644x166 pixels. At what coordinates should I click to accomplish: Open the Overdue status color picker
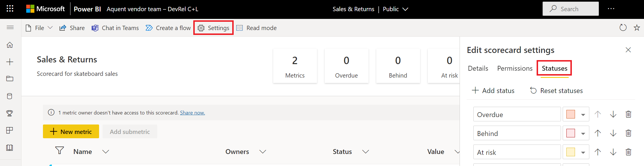[x=576, y=114]
